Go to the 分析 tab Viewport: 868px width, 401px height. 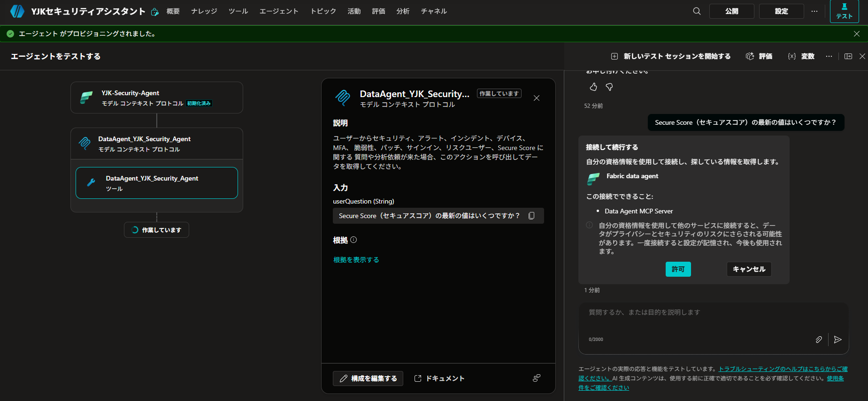coord(403,11)
